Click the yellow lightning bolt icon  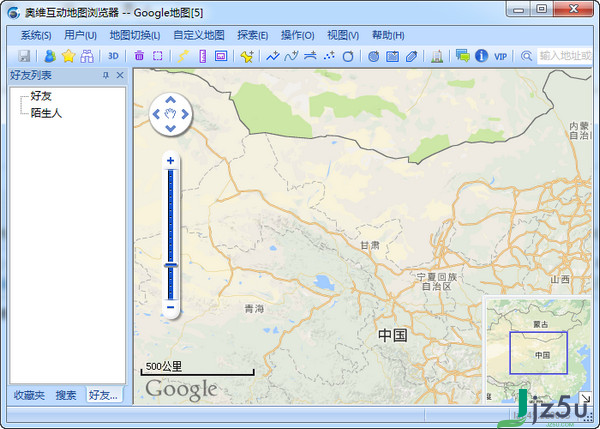coord(183,56)
